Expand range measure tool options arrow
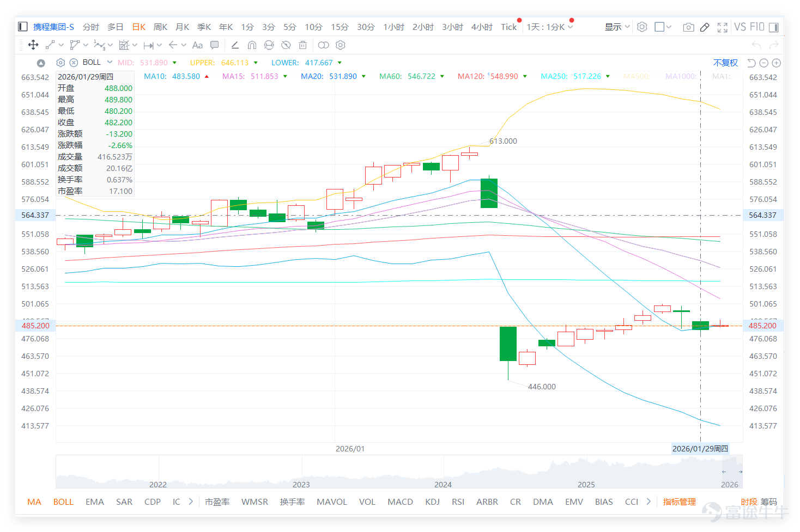 click(159, 45)
